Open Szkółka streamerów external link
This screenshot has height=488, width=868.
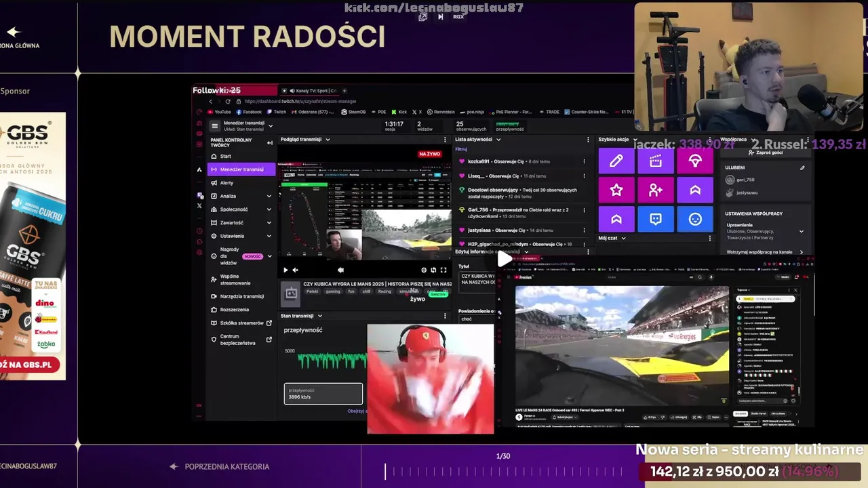(241, 323)
